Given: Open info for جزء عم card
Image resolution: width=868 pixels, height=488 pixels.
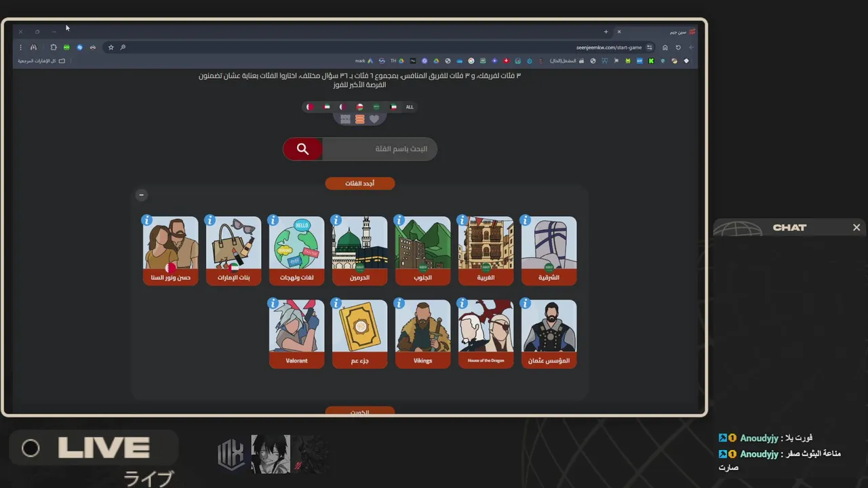Looking at the screenshot, I should (x=336, y=304).
